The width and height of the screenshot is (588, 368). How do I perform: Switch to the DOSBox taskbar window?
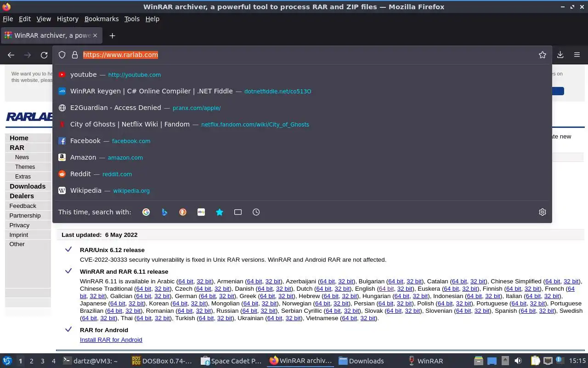(x=162, y=361)
